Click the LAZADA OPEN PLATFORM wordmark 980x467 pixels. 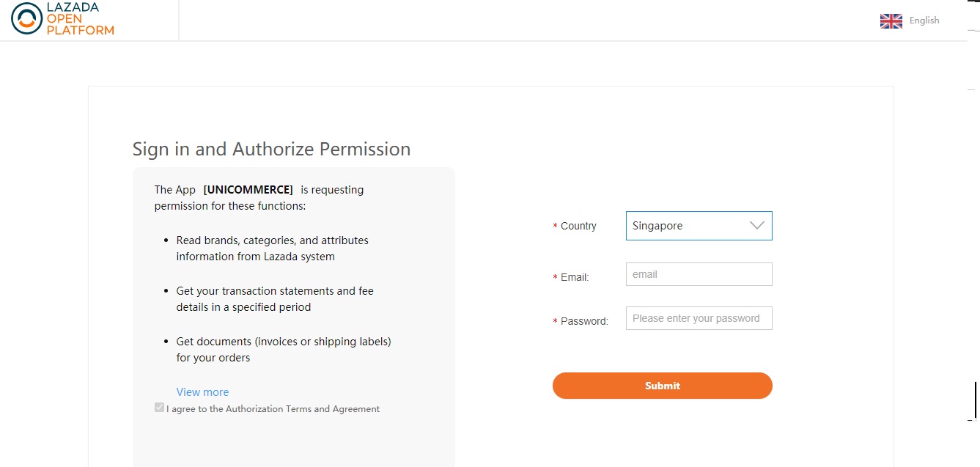[x=80, y=20]
